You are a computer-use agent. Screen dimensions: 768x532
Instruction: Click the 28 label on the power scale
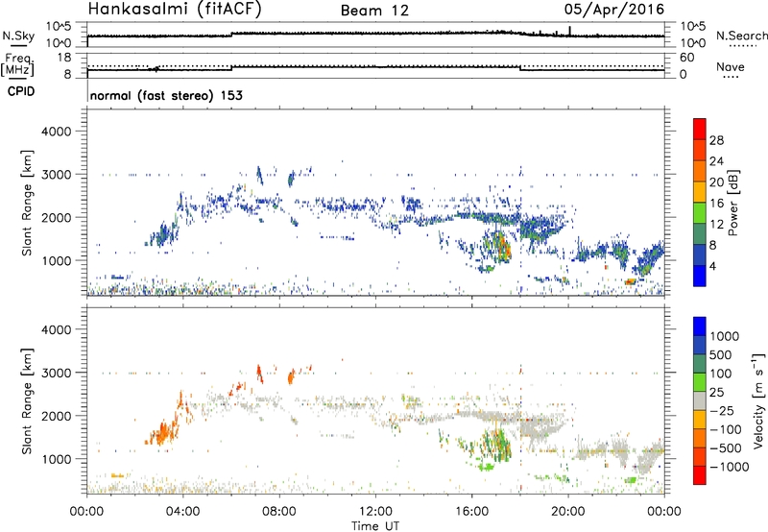click(716, 140)
